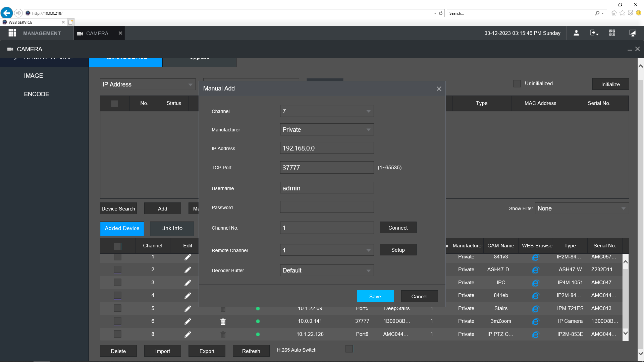This screenshot has height=362, width=644.
Task: Enable H.265 Auto Switch checkbox
Action: point(349,349)
